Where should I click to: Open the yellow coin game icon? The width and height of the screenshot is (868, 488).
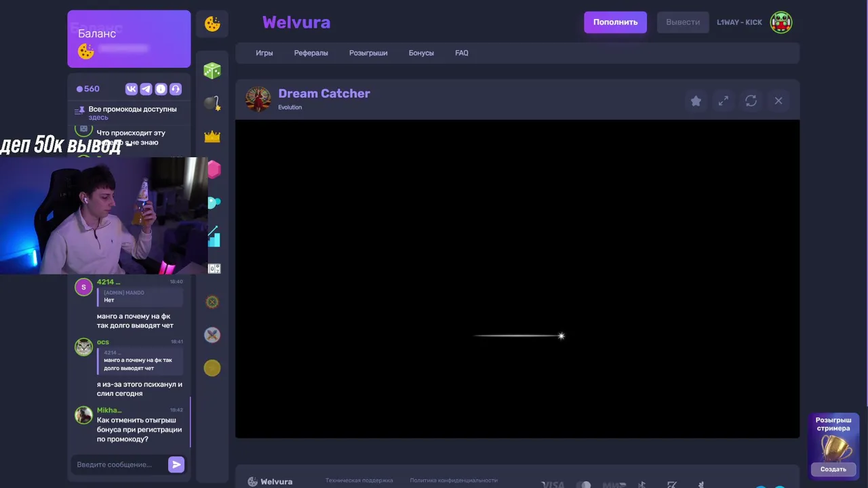(x=212, y=368)
